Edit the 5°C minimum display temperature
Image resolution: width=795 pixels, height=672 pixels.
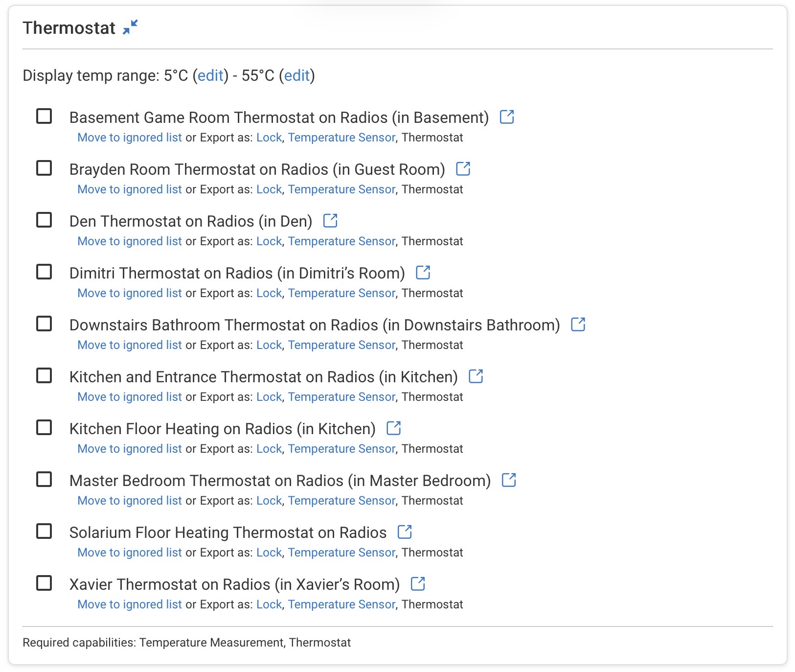click(210, 75)
